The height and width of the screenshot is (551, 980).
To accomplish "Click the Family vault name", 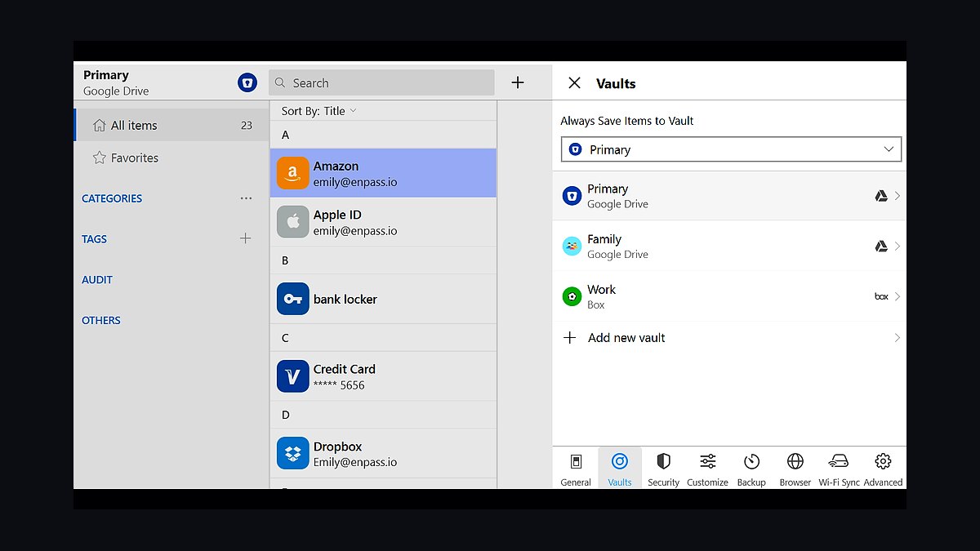I will pos(604,239).
